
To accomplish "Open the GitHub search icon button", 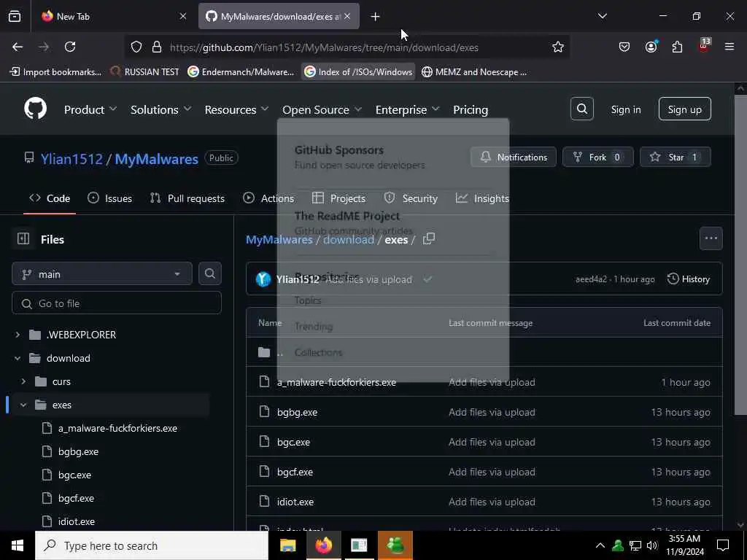I will (581, 109).
